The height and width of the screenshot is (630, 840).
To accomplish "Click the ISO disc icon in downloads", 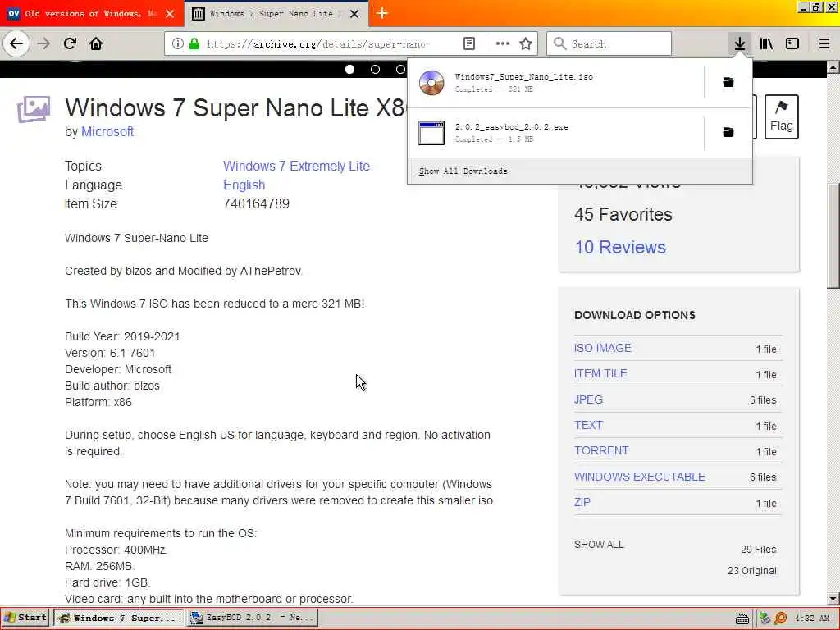I will tap(431, 83).
